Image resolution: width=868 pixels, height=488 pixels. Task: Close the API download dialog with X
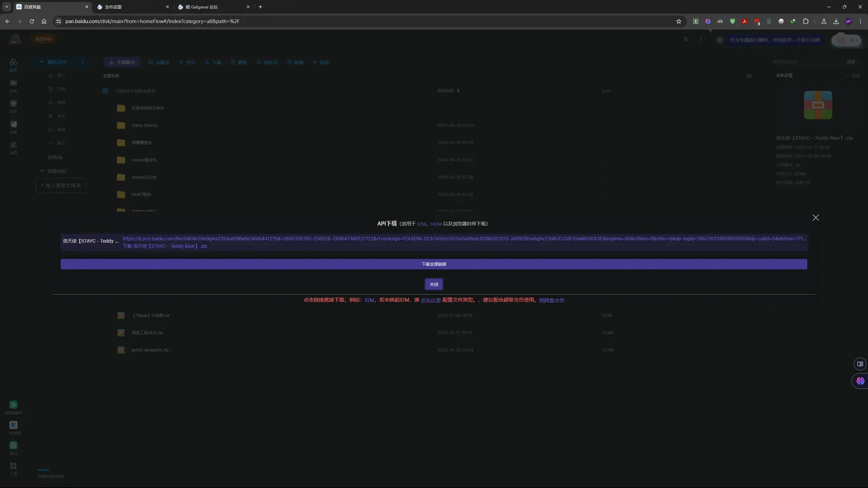click(x=816, y=218)
